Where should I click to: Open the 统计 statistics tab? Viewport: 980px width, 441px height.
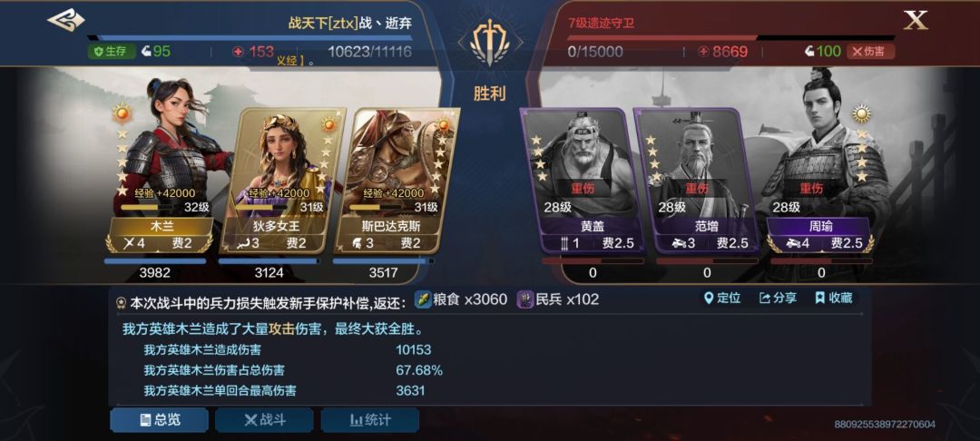[x=370, y=420]
